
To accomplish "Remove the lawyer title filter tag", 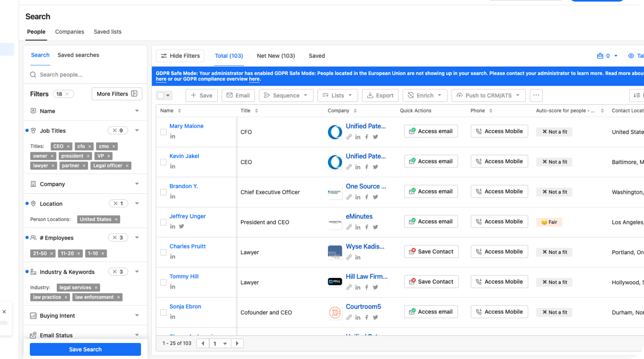I will (53, 166).
